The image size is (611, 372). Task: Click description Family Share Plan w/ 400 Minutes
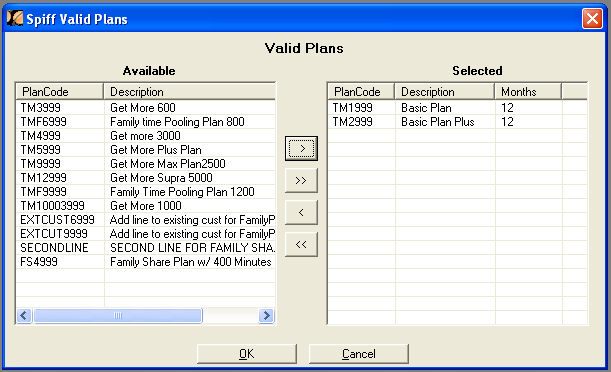(191, 262)
